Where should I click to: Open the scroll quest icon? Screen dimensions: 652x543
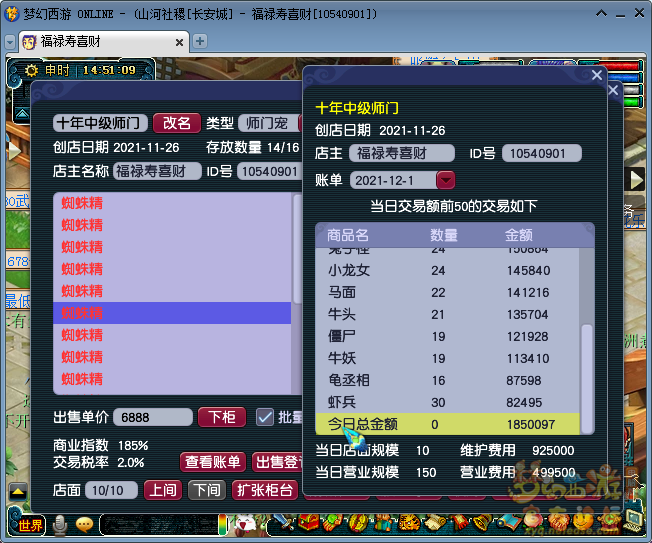coord(435,523)
